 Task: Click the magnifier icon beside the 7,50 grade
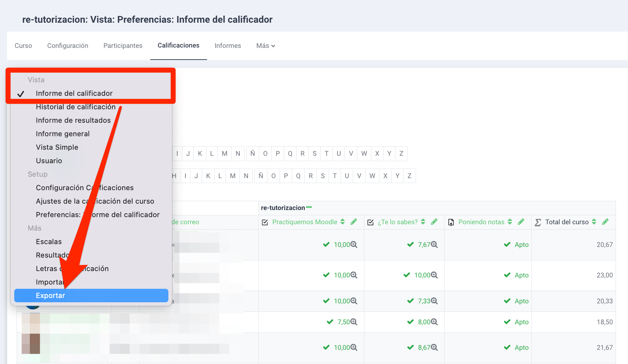pyautogui.click(x=354, y=322)
